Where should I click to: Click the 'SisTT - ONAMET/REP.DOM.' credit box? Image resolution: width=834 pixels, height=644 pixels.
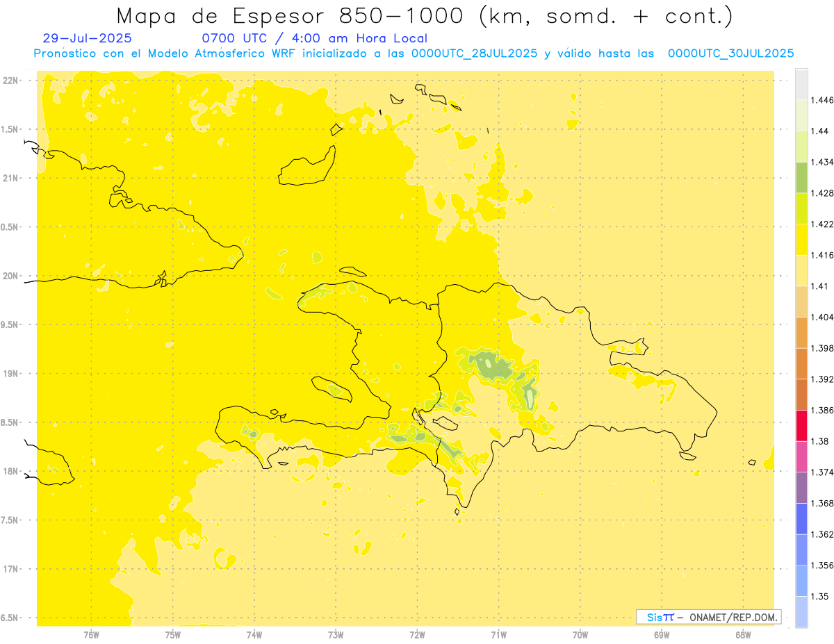pos(709,617)
